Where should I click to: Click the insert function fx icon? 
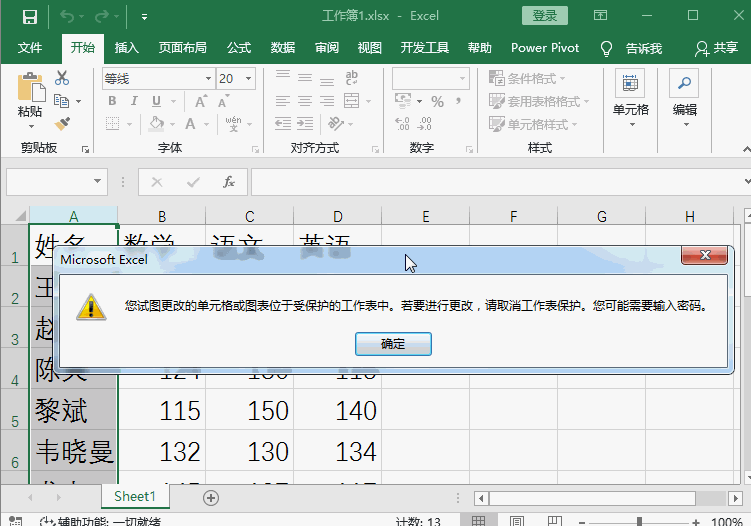[229, 182]
